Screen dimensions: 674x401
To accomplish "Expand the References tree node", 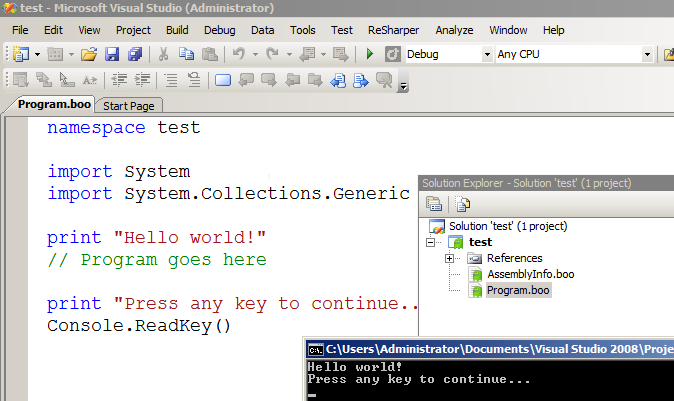I will (449, 258).
